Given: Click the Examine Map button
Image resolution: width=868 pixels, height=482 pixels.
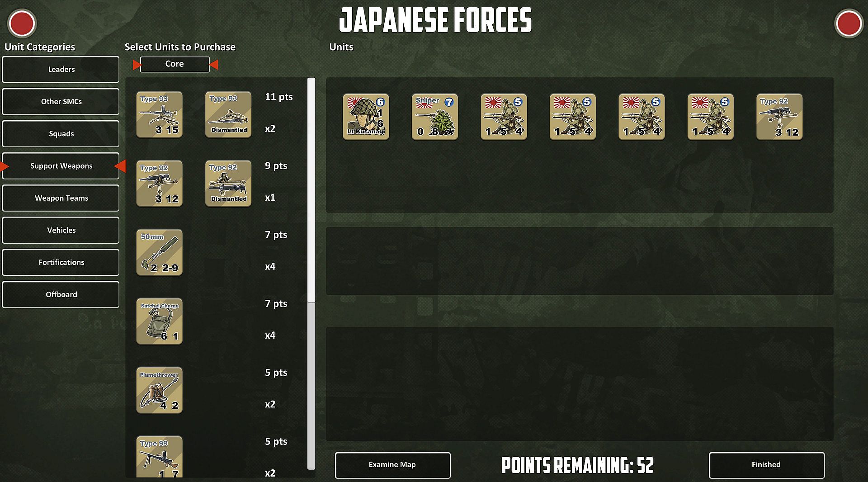Looking at the screenshot, I should (392, 465).
